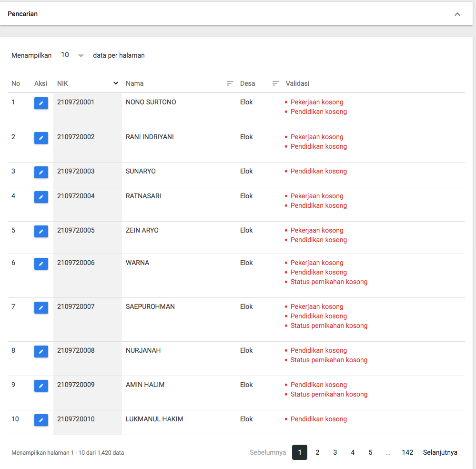Edit the NONO SURTONO record

41,103
